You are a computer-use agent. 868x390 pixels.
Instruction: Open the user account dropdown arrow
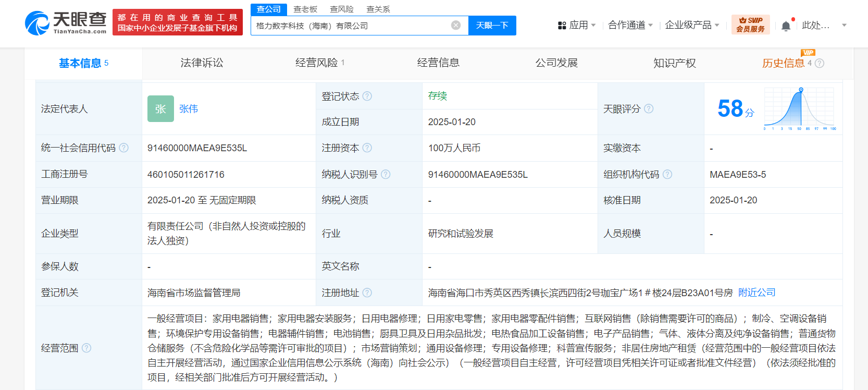click(844, 25)
